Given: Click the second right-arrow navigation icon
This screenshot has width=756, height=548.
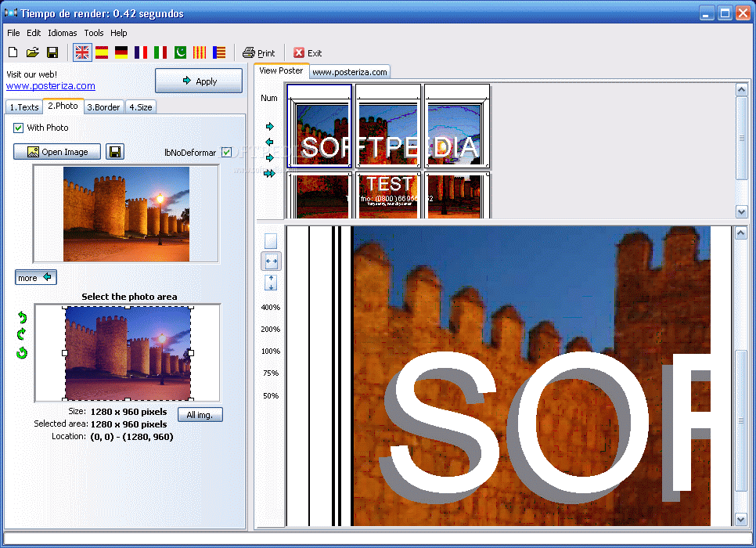Looking at the screenshot, I should click(x=269, y=157).
